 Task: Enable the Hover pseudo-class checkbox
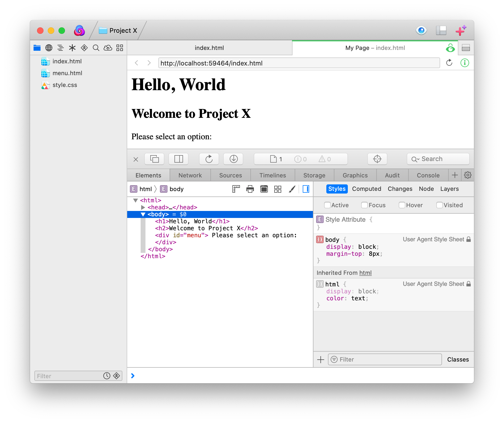[x=402, y=205]
